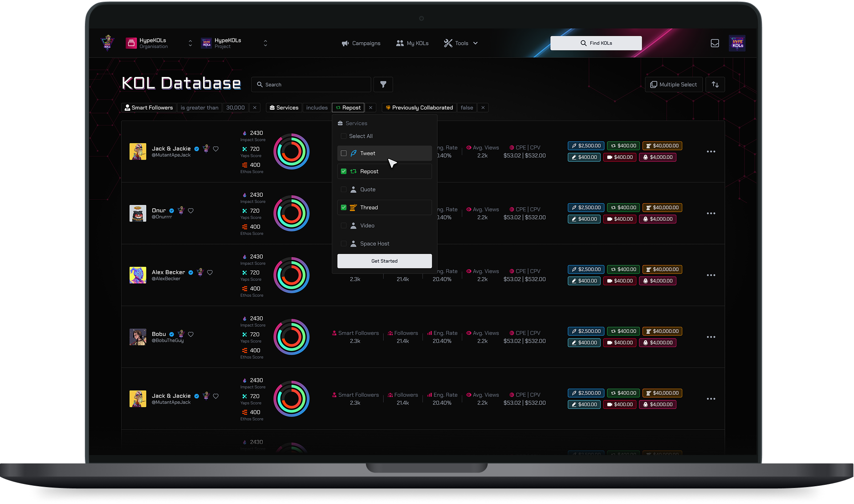Click the HypeKOLs logo in the header
This screenshot has height=504, width=854.
pyautogui.click(x=107, y=43)
